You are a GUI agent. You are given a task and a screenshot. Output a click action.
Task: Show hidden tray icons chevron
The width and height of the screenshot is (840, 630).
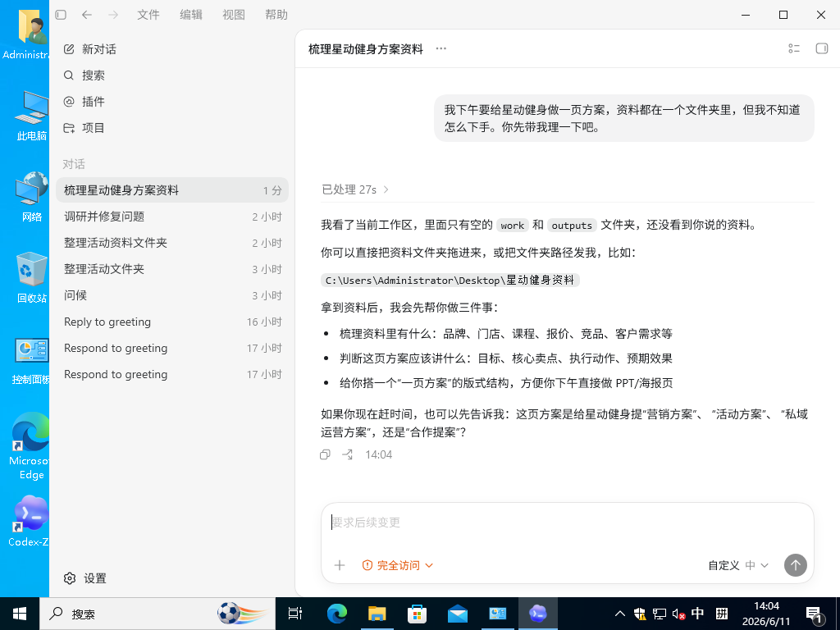620,614
